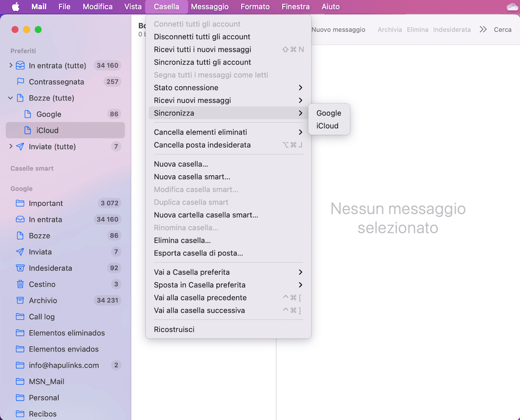This screenshot has width=520, height=420.
Task: Click the folder icon next to Recibos
Action: 20,414
